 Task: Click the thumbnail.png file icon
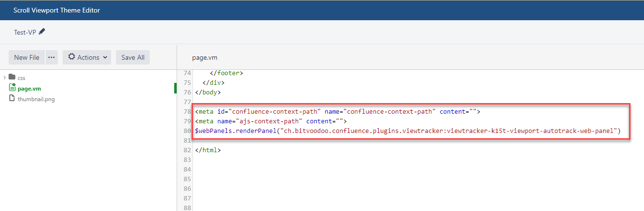click(13, 98)
